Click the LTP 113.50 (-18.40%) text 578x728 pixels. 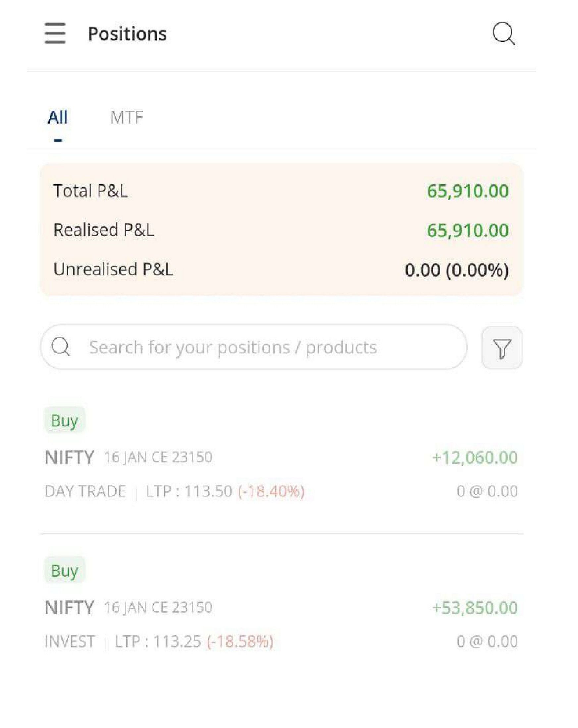(225, 491)
